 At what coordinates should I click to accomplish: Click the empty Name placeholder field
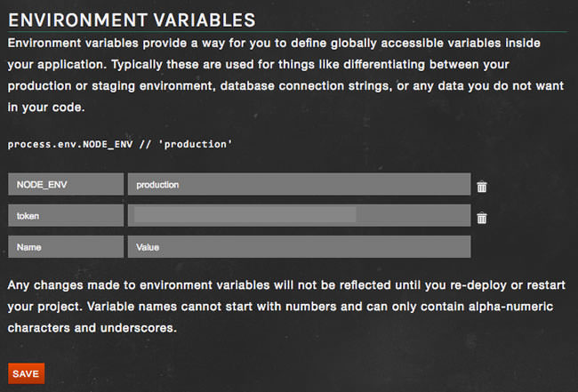(65, 246)
